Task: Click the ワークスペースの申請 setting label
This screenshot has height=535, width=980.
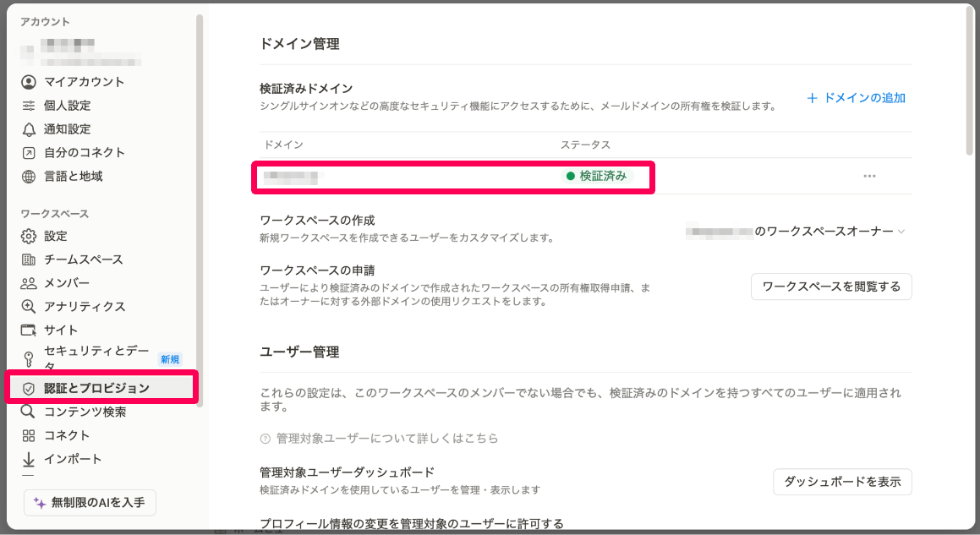Action: point(317,270)
